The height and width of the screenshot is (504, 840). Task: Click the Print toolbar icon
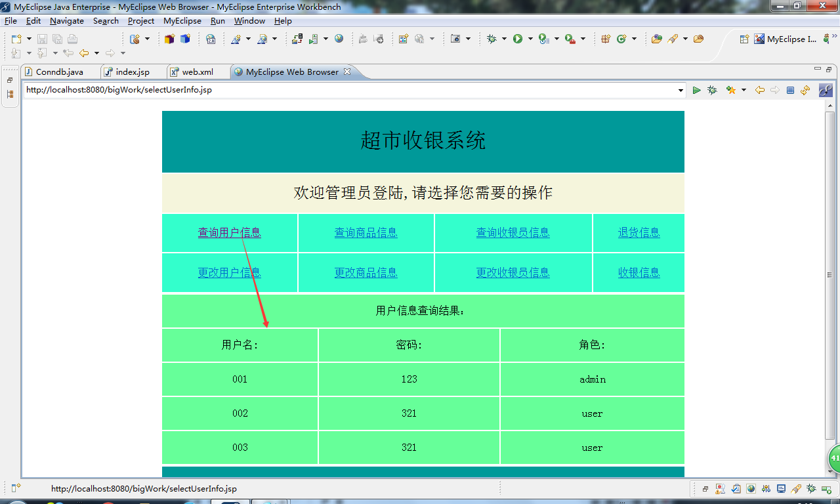tap(72, 39)
